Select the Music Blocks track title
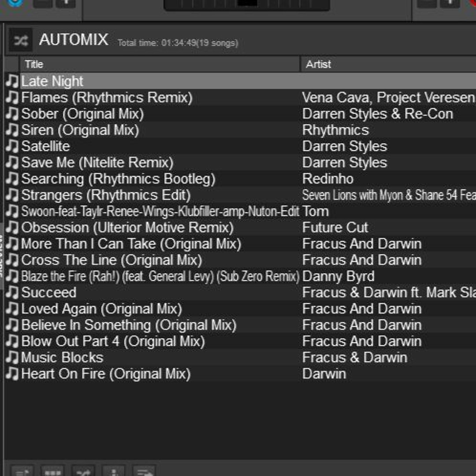The width and height of the screenshot is (476, 476). (62, 357)
